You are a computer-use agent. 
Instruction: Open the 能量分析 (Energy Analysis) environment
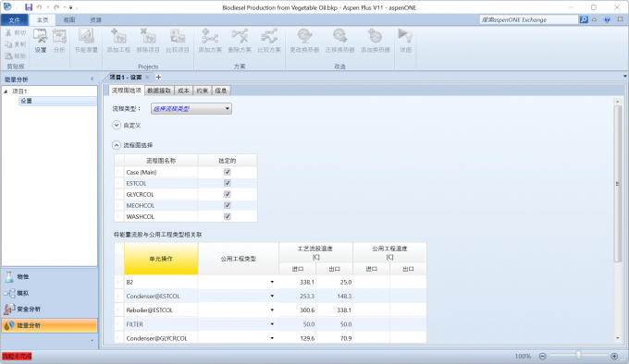pos(49,325)
